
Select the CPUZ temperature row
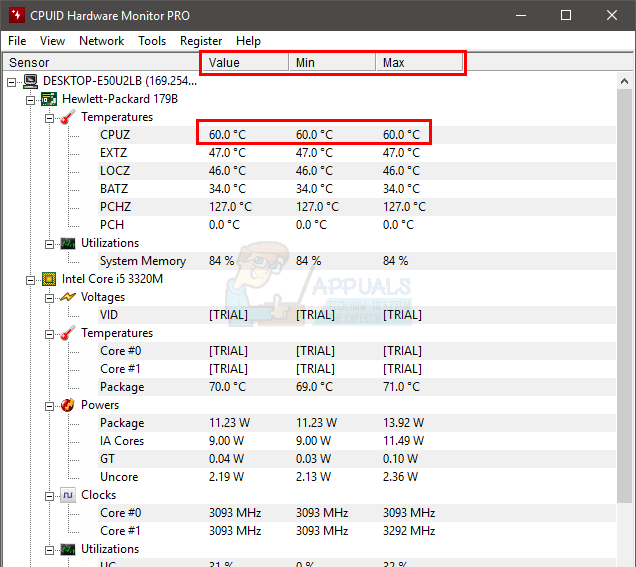[357, 135]
